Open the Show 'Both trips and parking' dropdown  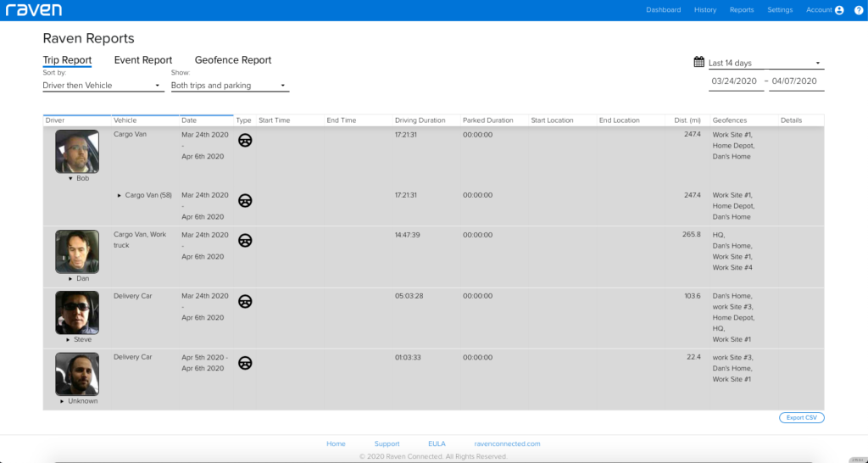[x=230, y=86]
